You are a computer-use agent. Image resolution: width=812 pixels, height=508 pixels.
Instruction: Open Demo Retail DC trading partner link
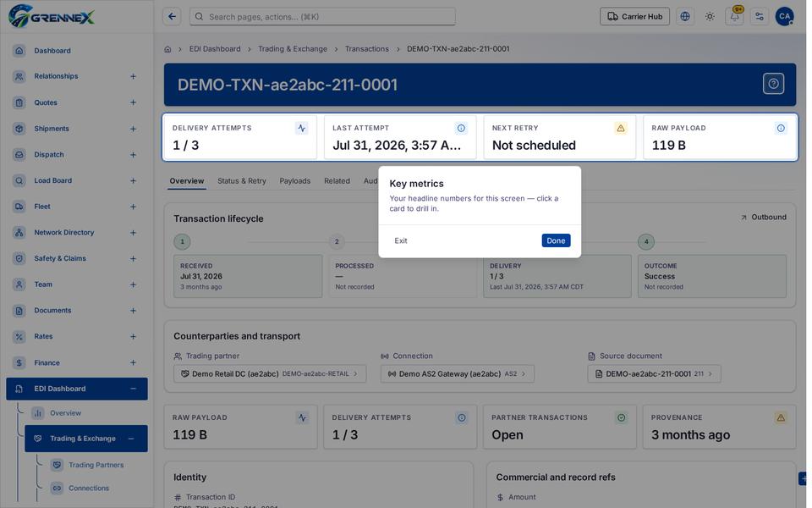click(270, 373)
